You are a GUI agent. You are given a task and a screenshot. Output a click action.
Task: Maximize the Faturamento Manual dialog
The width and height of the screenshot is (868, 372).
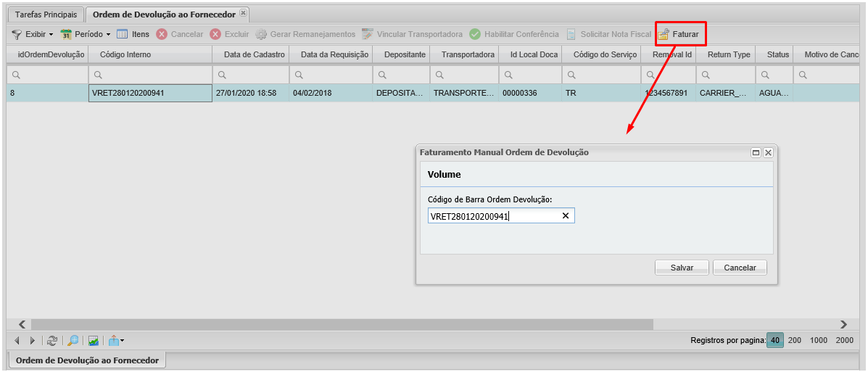coord(756,153)
